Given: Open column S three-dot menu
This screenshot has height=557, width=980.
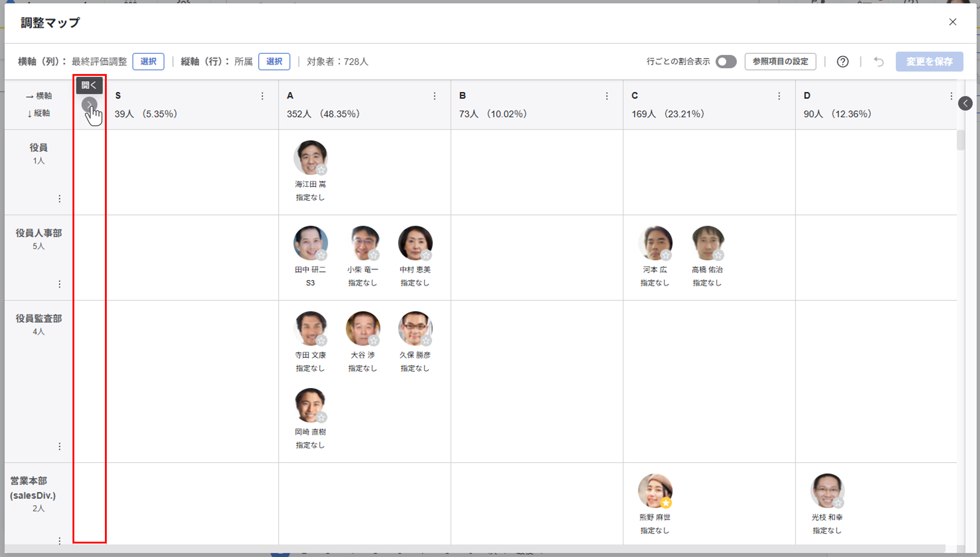Looking at the screenshot, I should point(262,96).
